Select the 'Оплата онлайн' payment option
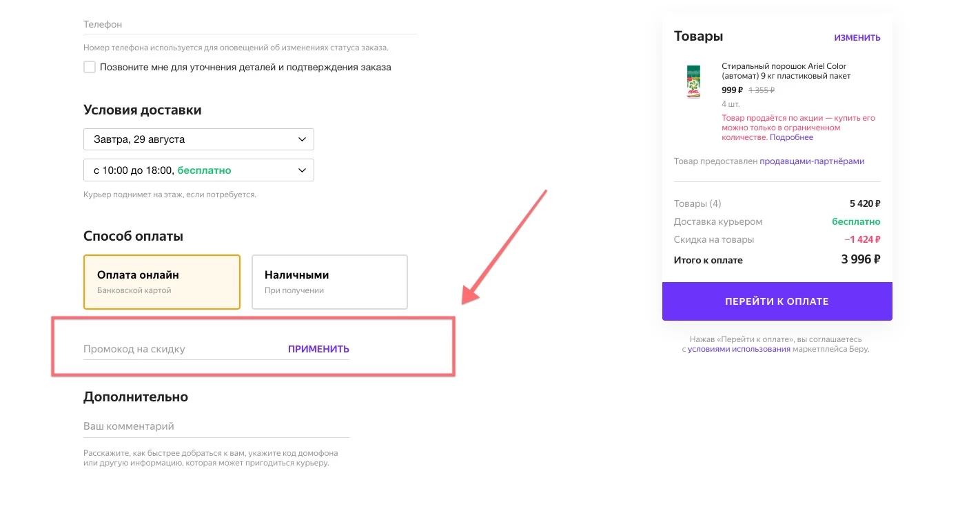Viewport: 980px width, 520px height. coord(162,282)
